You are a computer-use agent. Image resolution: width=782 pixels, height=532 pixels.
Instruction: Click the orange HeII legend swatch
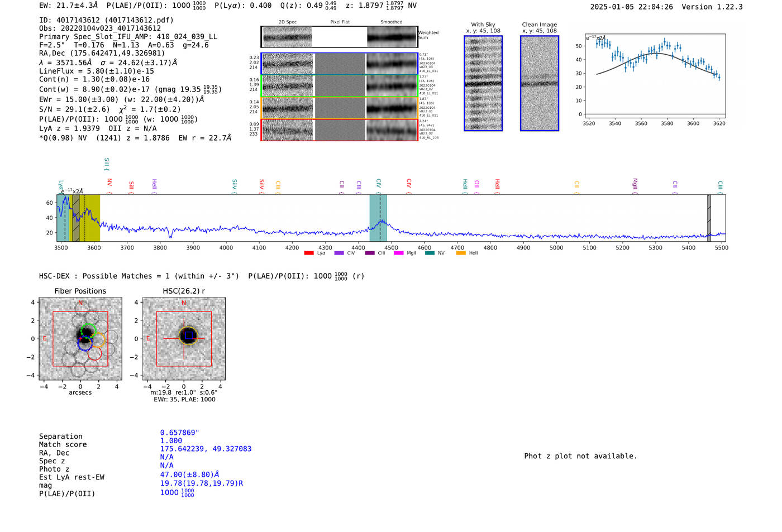coord(461,253)
